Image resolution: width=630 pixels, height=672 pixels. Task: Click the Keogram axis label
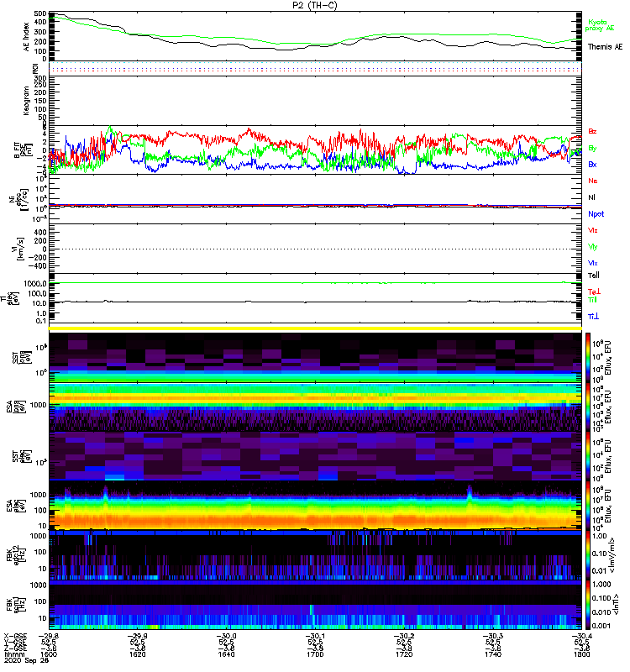coord(27,100)
